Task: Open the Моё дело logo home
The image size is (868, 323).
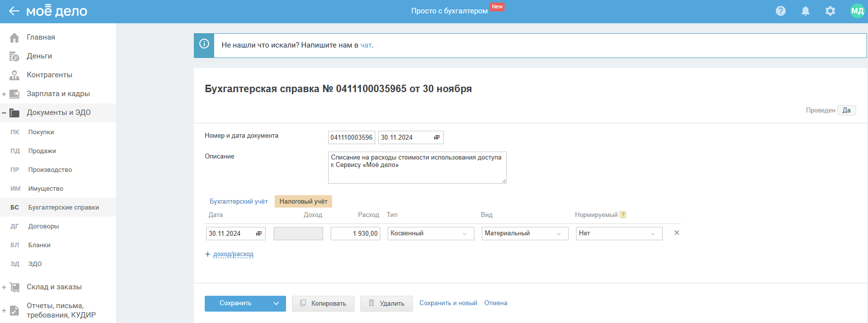Action: [57, 11]
